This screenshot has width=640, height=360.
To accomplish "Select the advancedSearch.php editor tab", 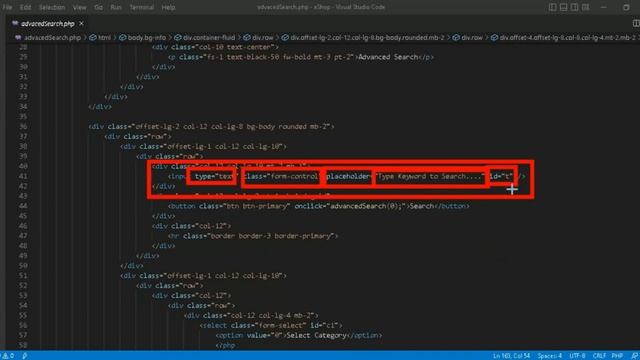I will (47, 24).
